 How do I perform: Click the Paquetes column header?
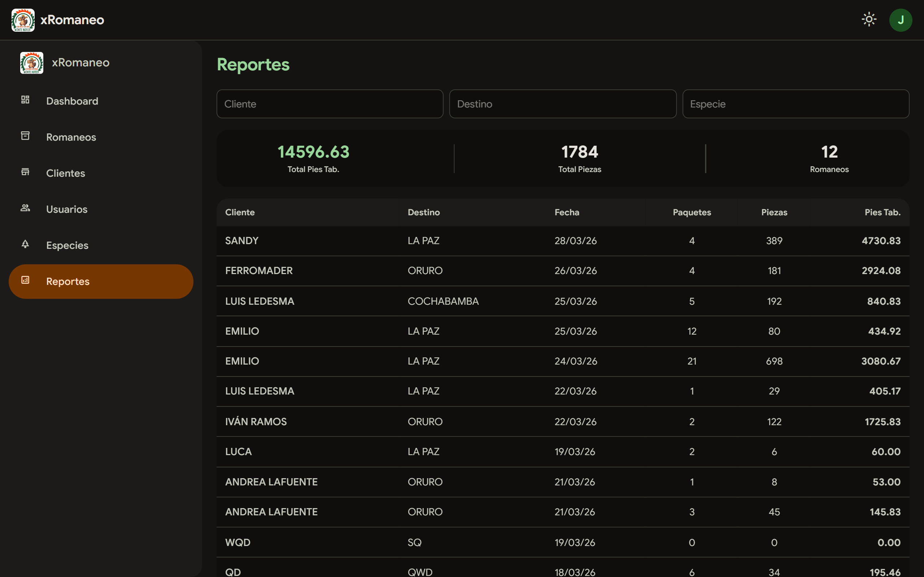[692, 212]
